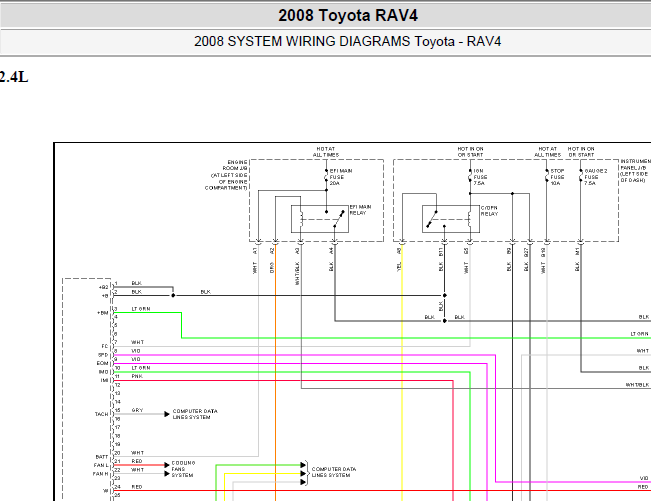Image resolution: width=651 pixels, height=501 pixels.
Task: Click the "M1" connector pin label
Action: [577, 252]
